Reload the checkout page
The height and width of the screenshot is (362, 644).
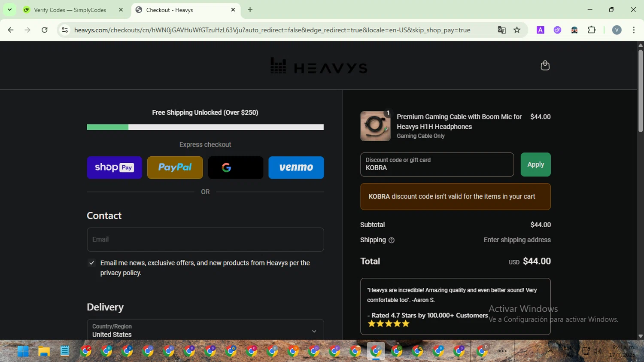(45, 30)
